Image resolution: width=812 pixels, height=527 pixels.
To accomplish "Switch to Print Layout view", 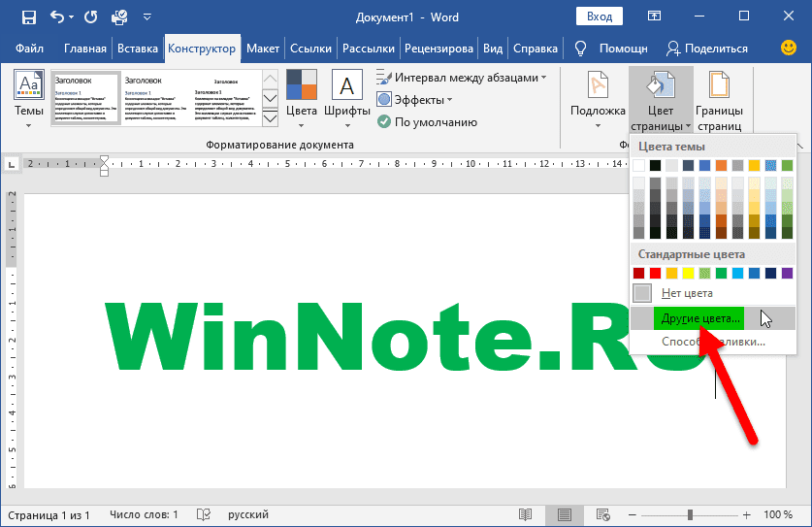I will coord(564,514).
